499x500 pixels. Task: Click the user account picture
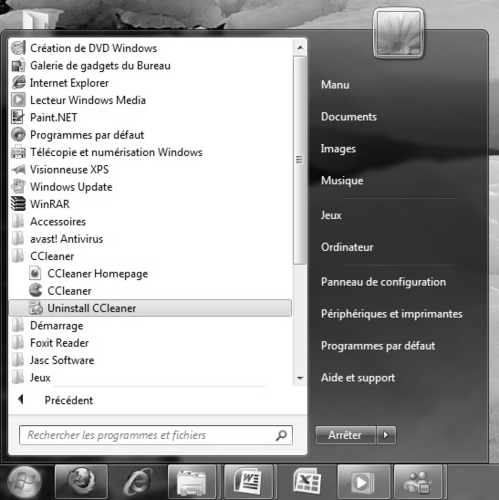tap(398, 34)
